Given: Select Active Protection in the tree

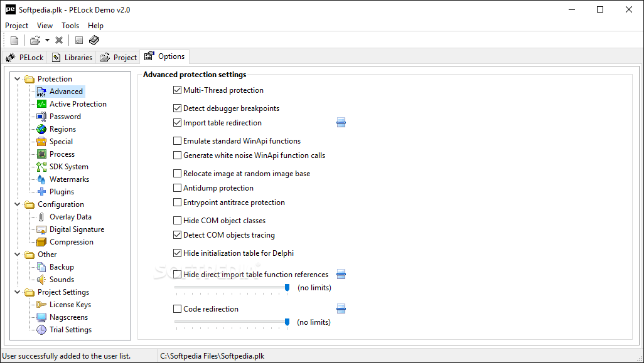Looking at the screenshot, I should tap(78, 104).
